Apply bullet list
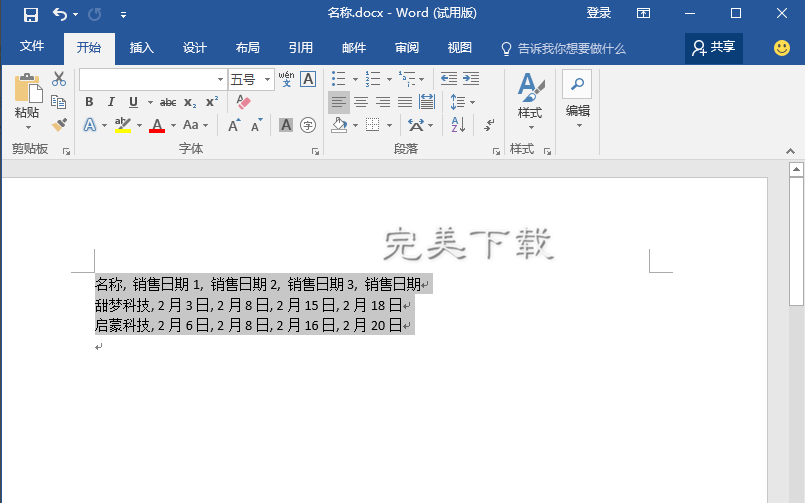The width and height of the screenshot is (805, 503). point(339,79)
